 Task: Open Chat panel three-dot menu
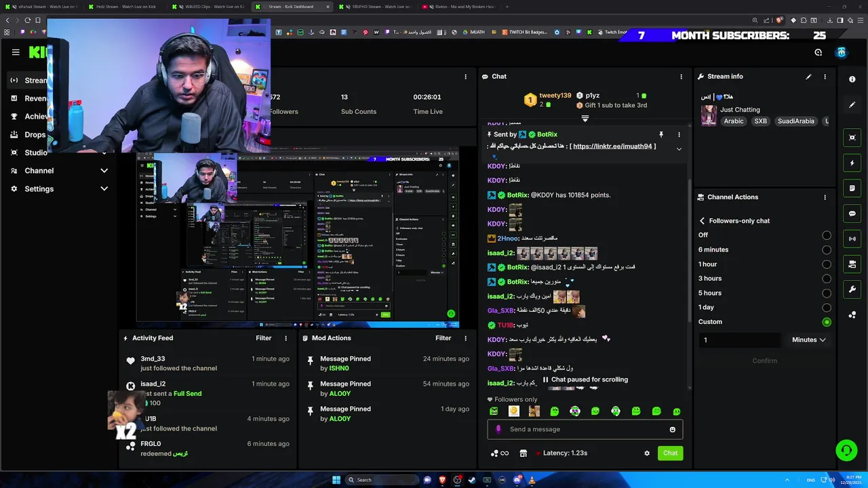(682, 77)
